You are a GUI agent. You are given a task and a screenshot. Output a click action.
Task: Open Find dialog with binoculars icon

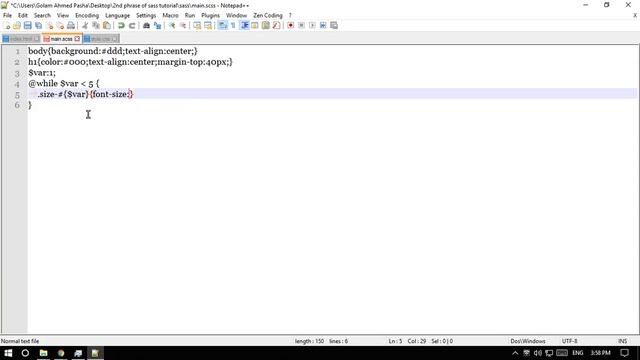[146, 25]
